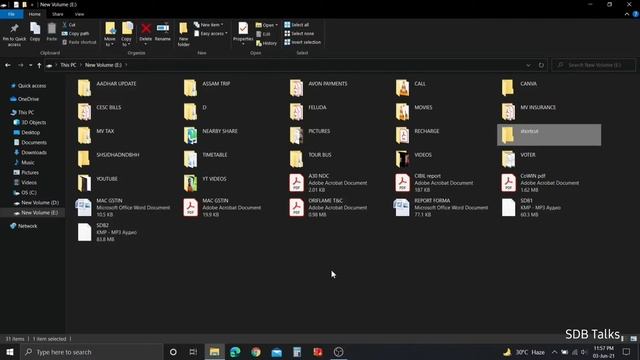
Task: Open the recent locations dropdown arrow
Action: (30, 65)
